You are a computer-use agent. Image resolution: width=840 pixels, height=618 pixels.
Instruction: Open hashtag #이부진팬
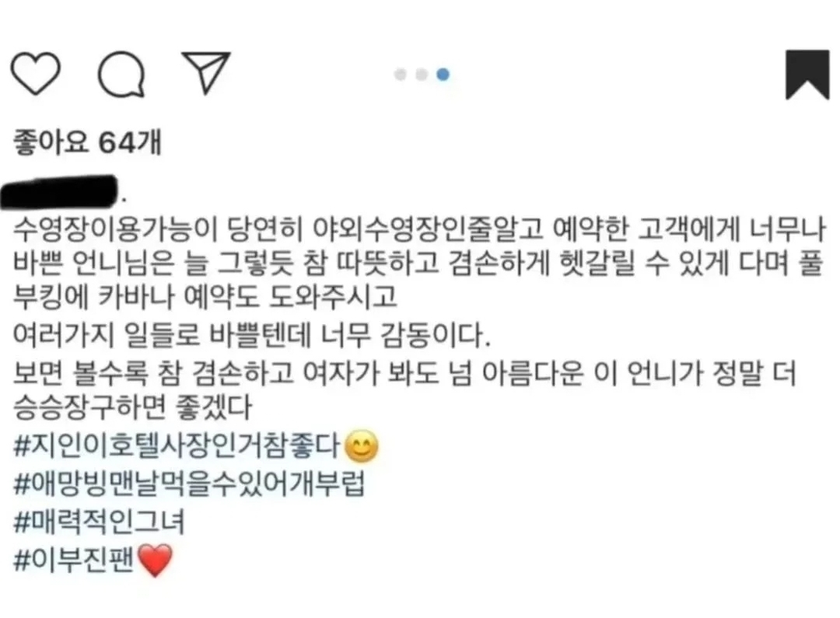(74, 560)
